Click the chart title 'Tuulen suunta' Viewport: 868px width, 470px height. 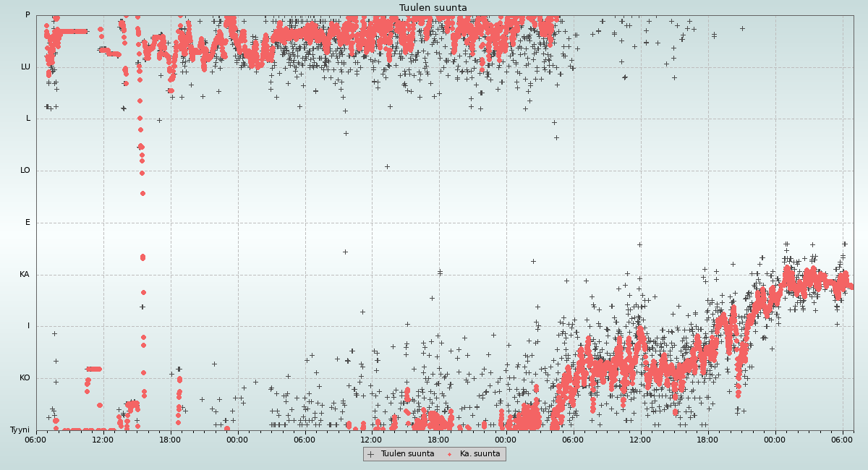(433, 8)
